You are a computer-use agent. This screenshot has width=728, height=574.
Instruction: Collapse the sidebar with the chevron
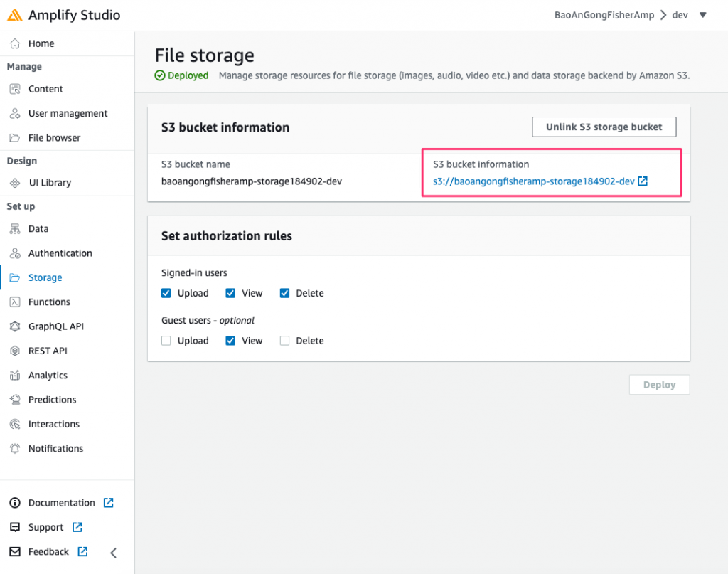point(114,553)
